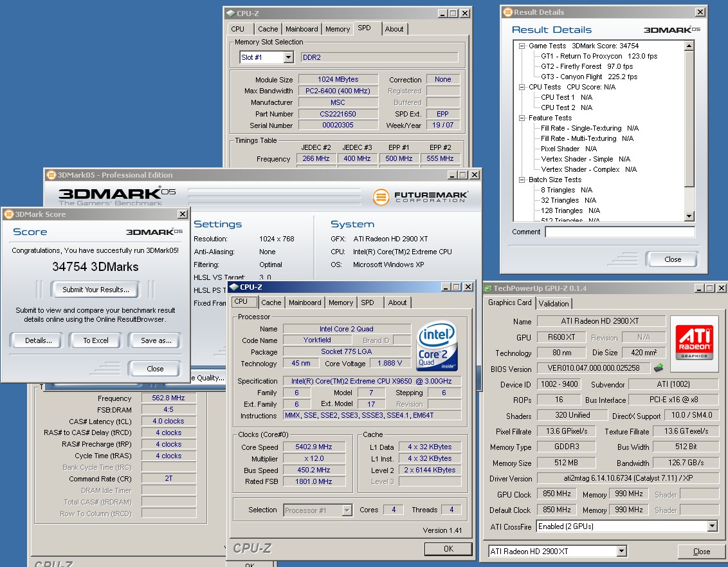The width and height of the screenshot is (728, 567).
Task: Select the CPU Test 1 tree row
Action: [x=567, y=97]
